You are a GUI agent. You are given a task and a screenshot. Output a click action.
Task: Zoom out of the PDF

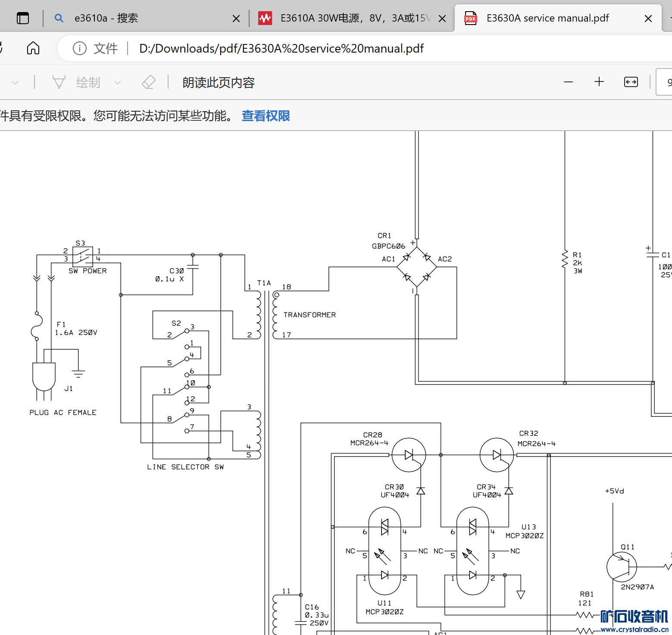569,82
